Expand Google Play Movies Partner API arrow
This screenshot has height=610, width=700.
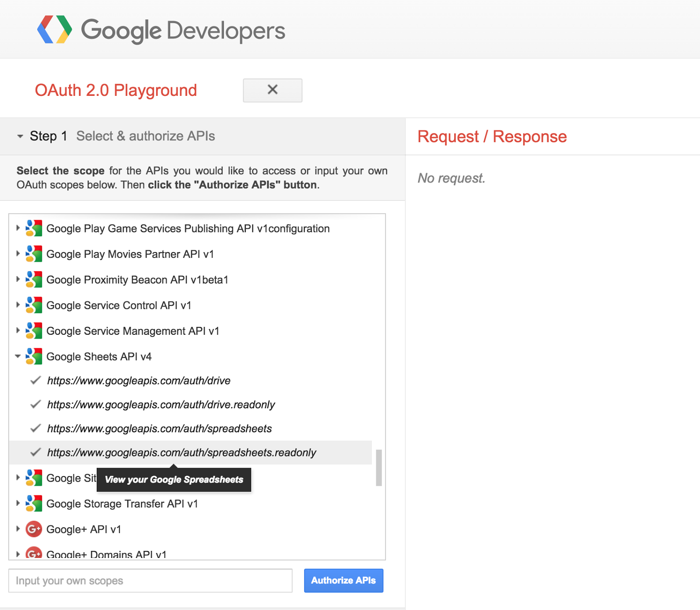click(x=18, y=253)
